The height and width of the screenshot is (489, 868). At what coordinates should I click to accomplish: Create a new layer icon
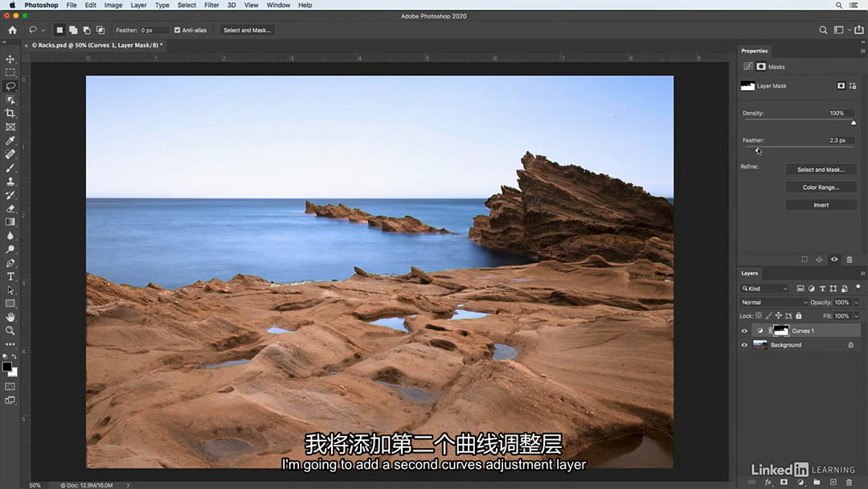pos(833,483)
